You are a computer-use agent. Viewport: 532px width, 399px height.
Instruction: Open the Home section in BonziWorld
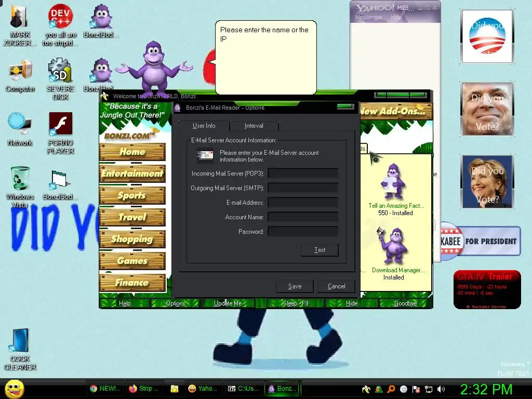(132, 152)
